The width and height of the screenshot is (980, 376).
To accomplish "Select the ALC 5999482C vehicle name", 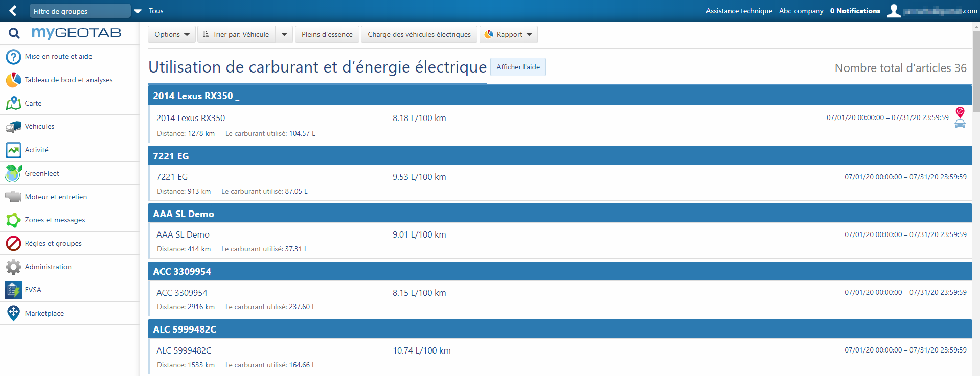I will pyautogui.click(x=184, y=350).
